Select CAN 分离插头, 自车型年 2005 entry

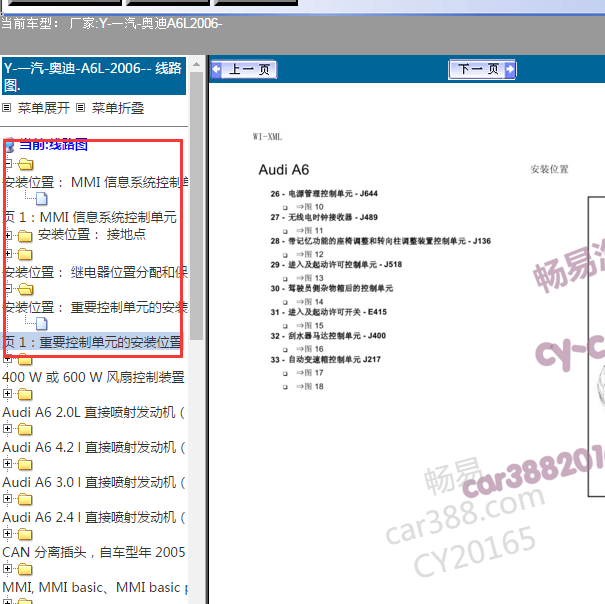click(x=93, y=552)
